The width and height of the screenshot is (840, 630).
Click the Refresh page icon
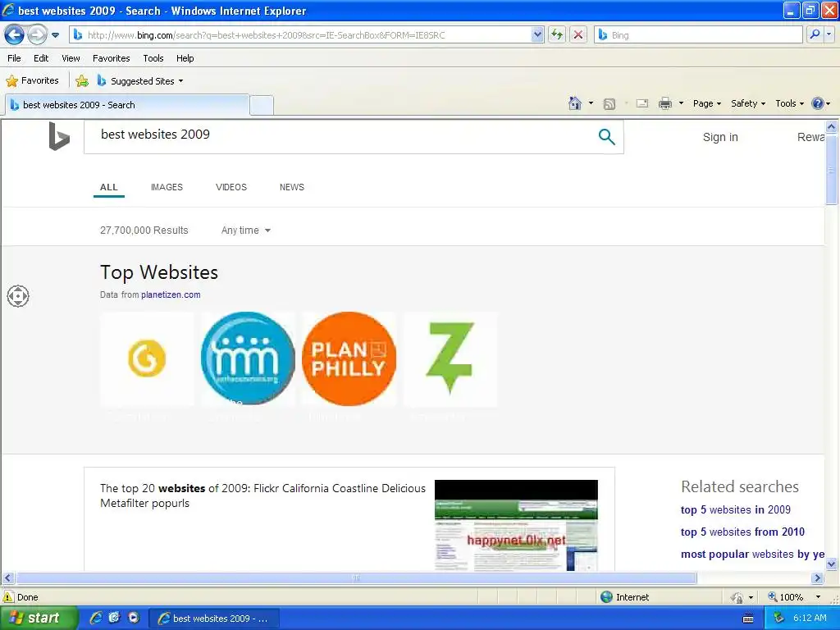click(557, 35)
